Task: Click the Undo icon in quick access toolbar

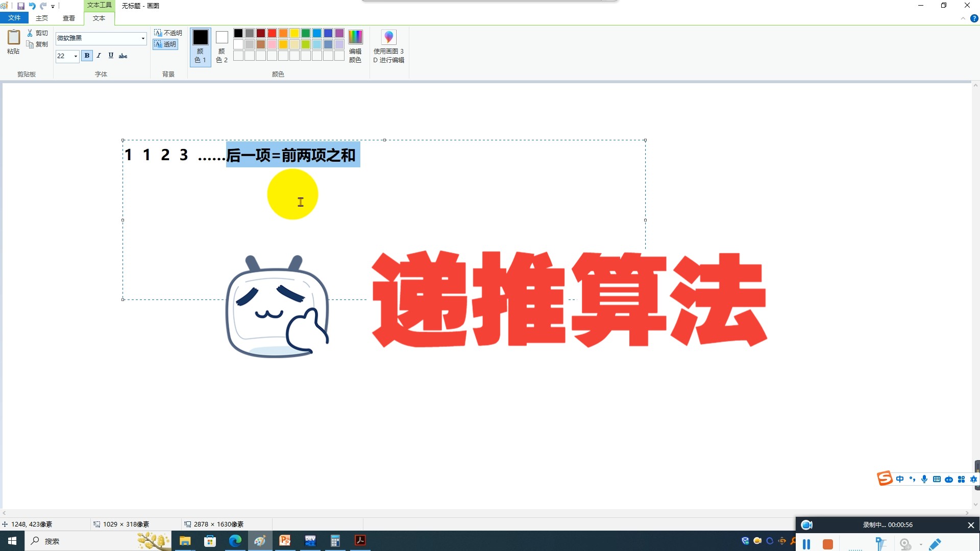Action: 34,6
